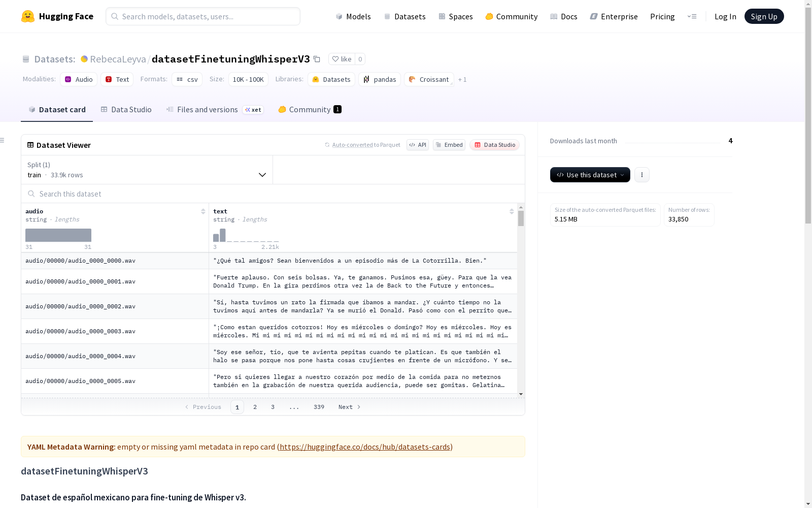Click the Parquet files size 5.15 MB stat

(605, 215)
